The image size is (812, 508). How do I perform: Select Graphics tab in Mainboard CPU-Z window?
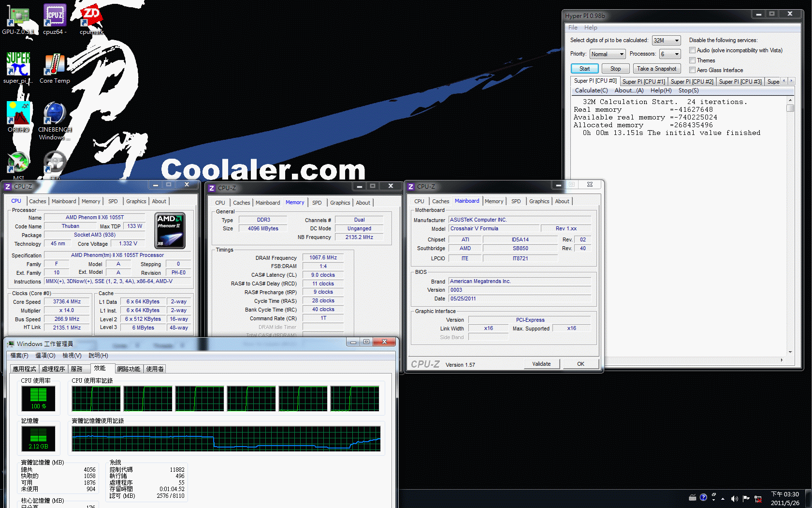[539, 201]
